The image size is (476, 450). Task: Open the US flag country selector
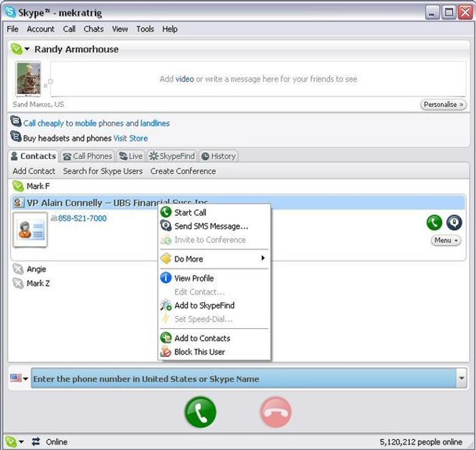pos(19,378)
